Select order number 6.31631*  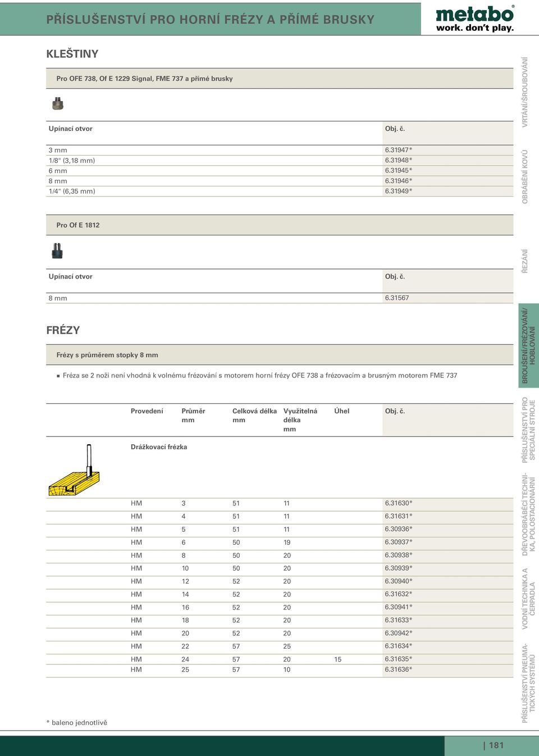[399, 516]
